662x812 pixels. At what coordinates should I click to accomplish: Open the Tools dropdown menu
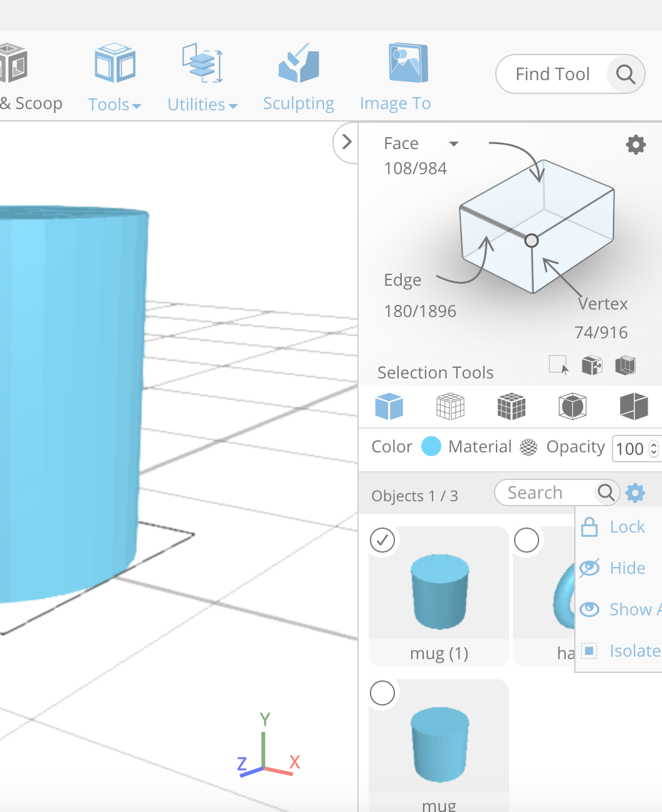pyautogui.click(x=115, y=104)
